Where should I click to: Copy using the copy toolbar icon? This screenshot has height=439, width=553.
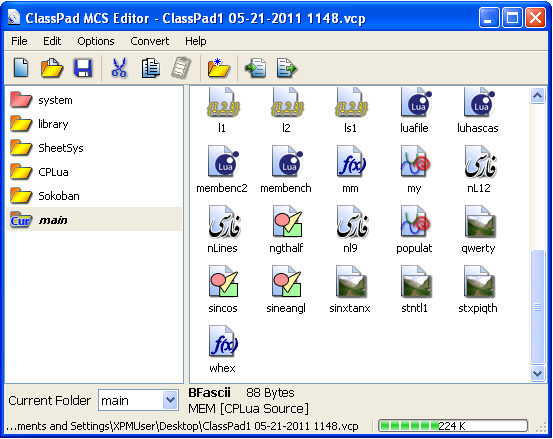[x=151, y=68]
